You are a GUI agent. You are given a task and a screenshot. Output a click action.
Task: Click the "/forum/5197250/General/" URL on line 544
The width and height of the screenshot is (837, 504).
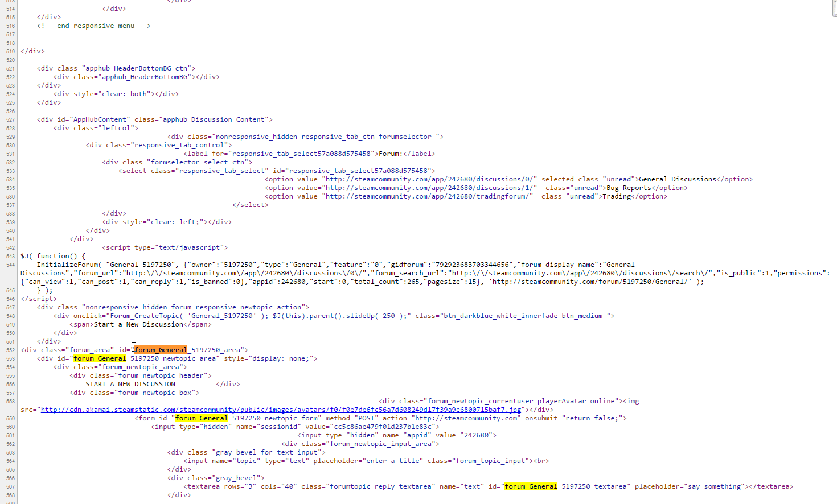(x=592, y=282)
